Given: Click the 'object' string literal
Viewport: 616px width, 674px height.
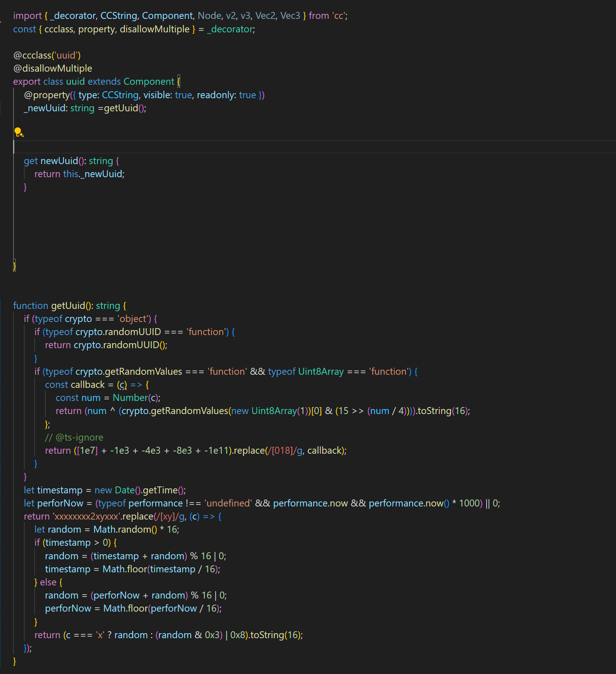Looking at the screenshot, I should pos(133,319).
